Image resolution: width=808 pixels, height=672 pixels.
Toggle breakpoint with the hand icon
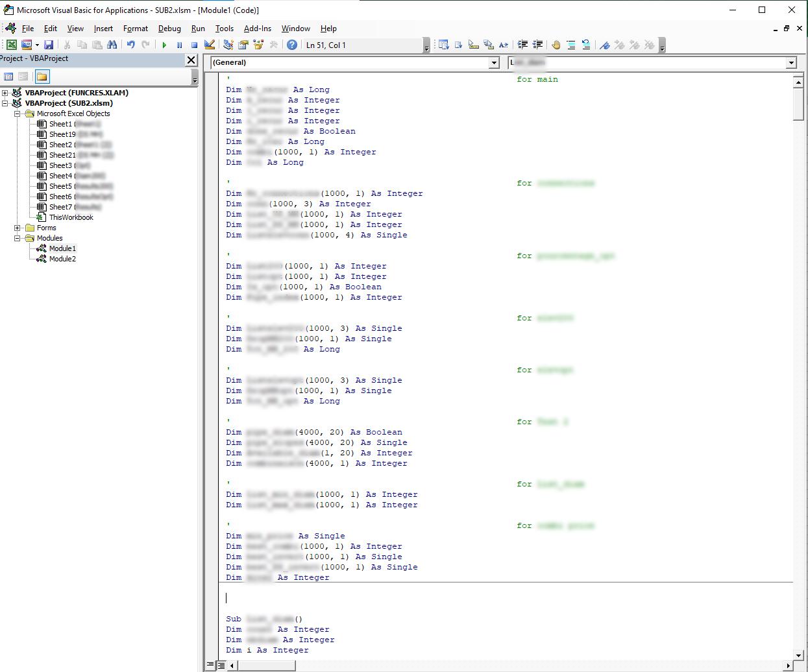[556, 45]
